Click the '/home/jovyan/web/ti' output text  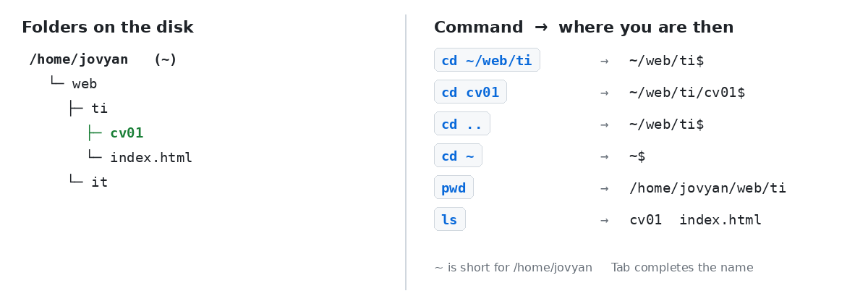click(707, 188)
